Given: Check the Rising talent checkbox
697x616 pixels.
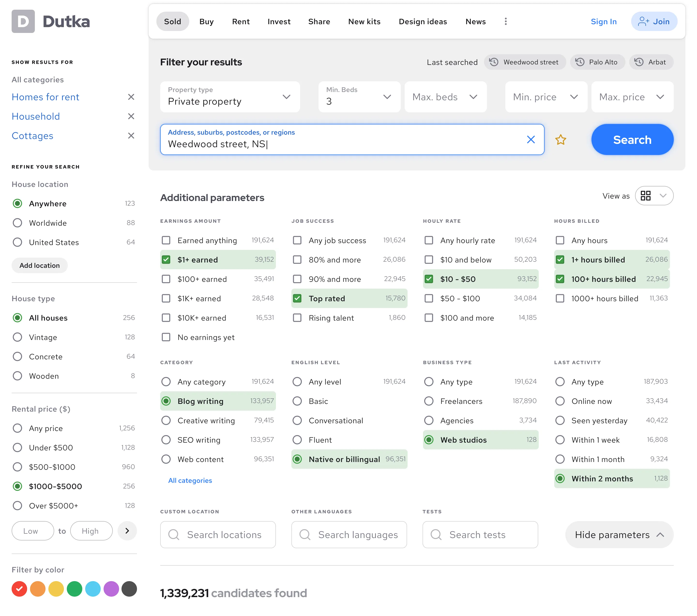Looking at the screenshot, I should coord(297,318).
